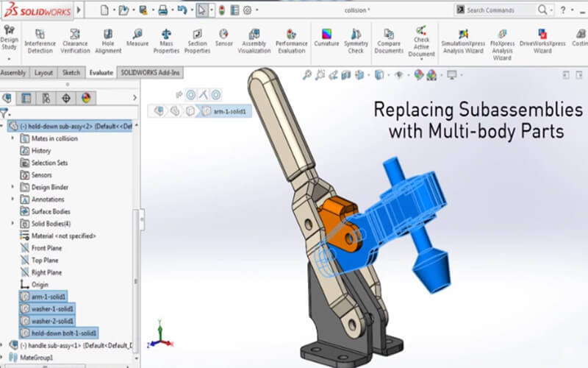588x368 pixels.
Task: Click the Sensor tool
Action: tap(224, 38)
